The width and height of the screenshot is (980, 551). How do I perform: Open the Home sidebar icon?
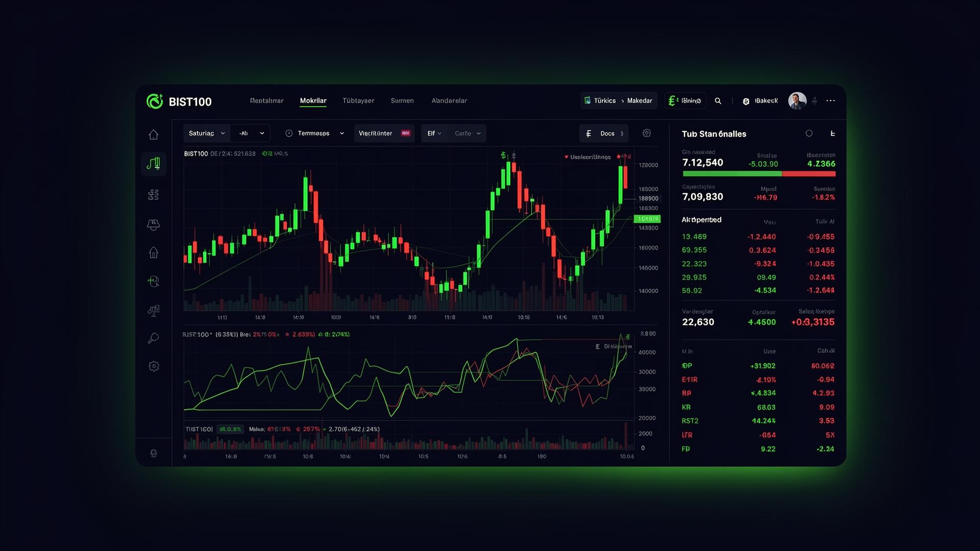153,135
